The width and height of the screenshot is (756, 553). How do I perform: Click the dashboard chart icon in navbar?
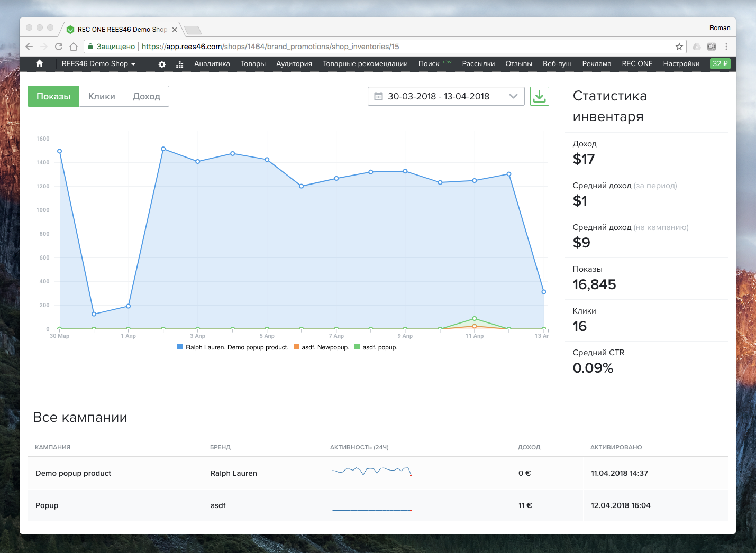[180, 64]
